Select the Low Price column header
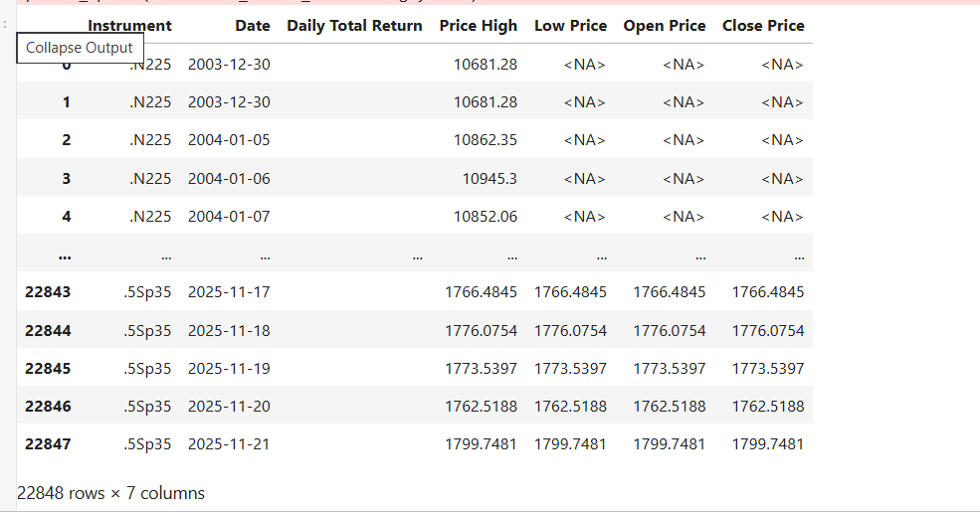Image resolution: width=980 pixels, height=512 pixels. (x=570, y=26)
